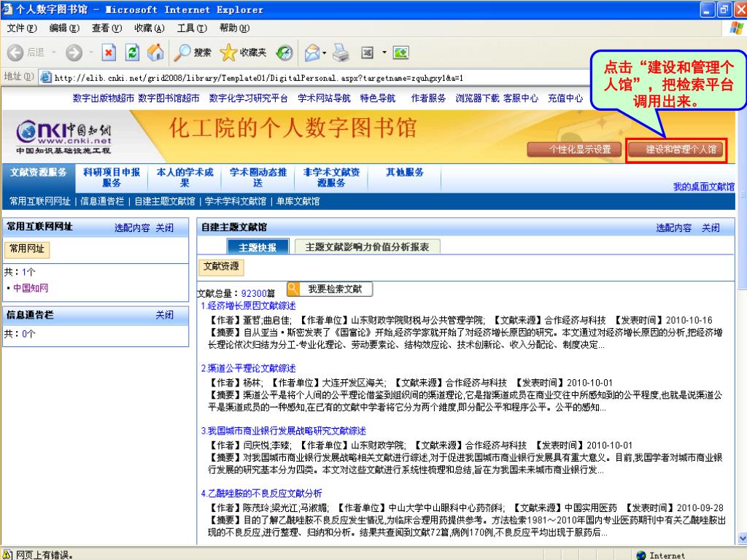Click the 文献资源 tab button

pyautogui.click(x=222, y=266)
